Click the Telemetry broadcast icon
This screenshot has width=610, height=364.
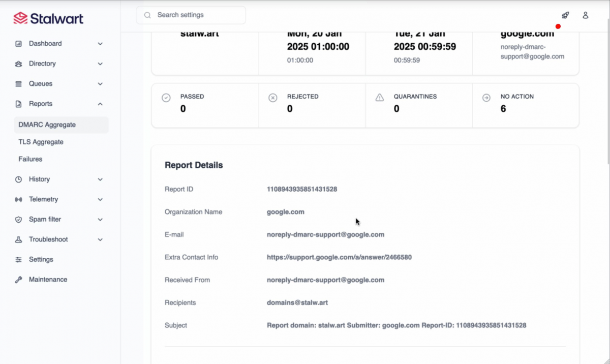coord(19,200)
